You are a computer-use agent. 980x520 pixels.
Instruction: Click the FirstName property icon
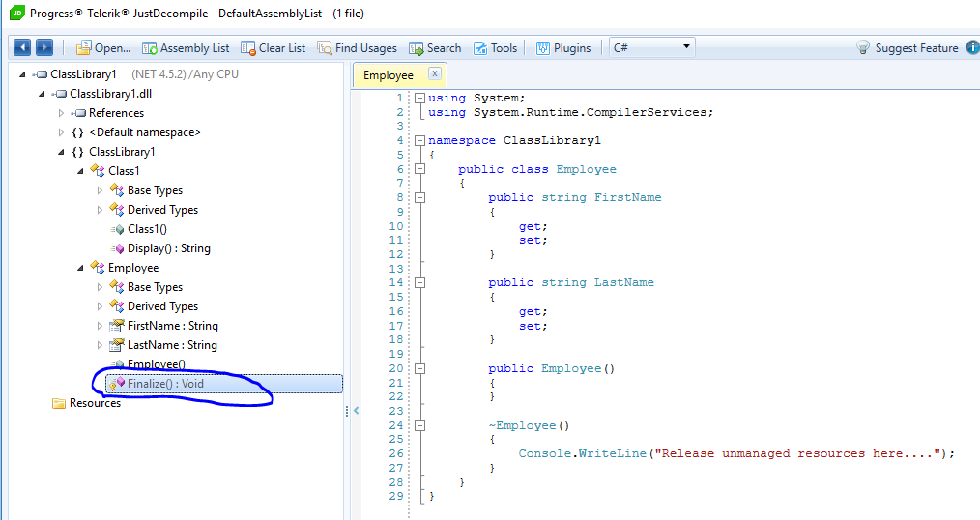point(116,326)
